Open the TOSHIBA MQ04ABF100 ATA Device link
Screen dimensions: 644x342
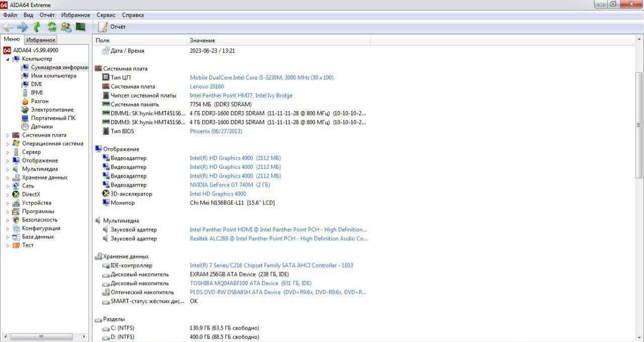tap(251, 283)
